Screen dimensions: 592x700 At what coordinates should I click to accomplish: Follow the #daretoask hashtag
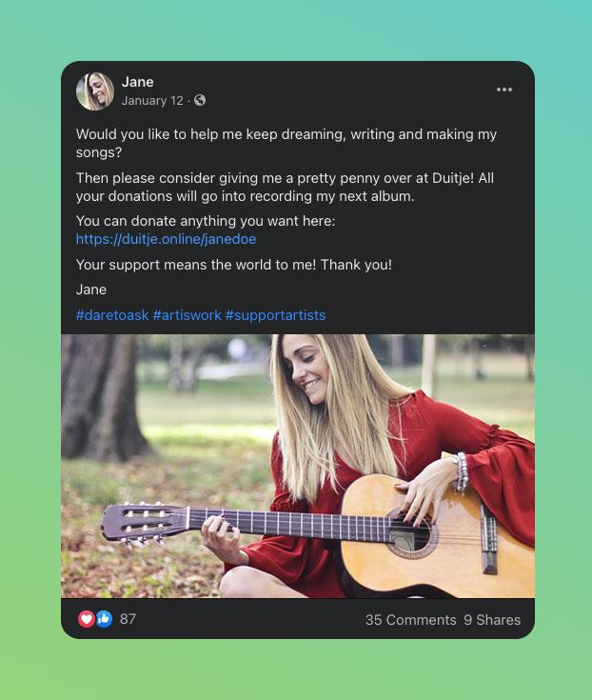(112, 315)
